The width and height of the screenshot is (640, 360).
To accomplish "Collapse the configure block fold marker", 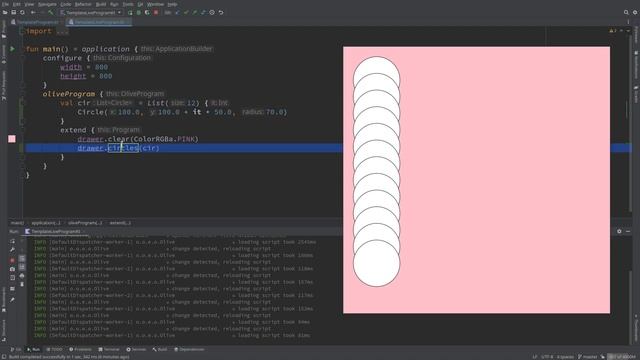I will click(22, 58).
